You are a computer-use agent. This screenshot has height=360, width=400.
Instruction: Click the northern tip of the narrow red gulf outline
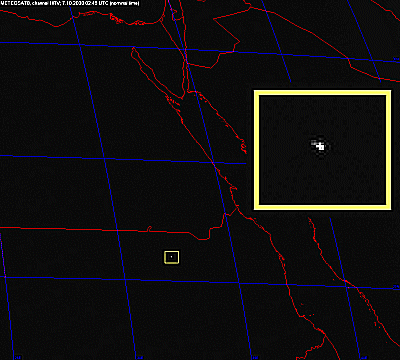click(x=133, y=49)
